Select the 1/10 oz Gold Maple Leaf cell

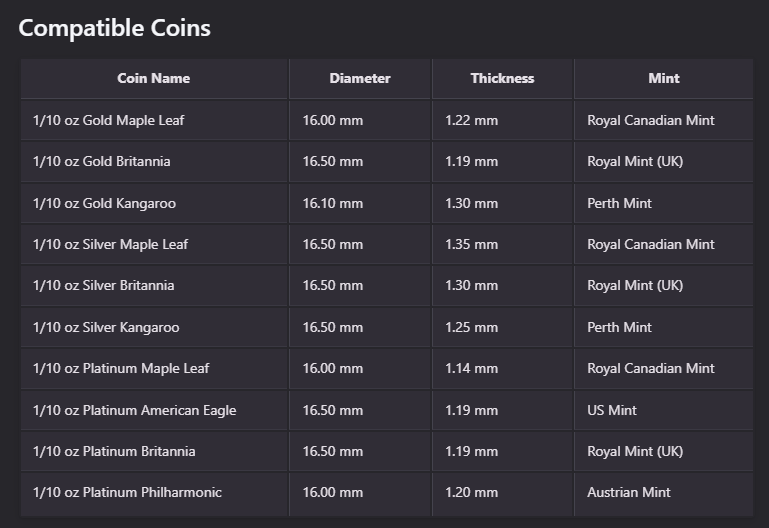pyautogui.click(x=108, y=120)
